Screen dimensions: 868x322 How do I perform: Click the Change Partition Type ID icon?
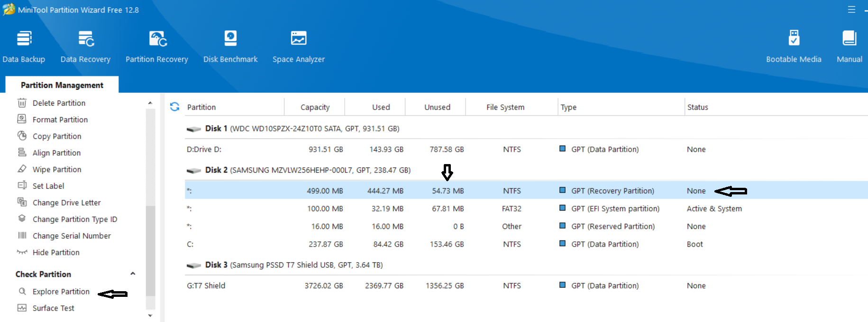click(x=22, y=219)
